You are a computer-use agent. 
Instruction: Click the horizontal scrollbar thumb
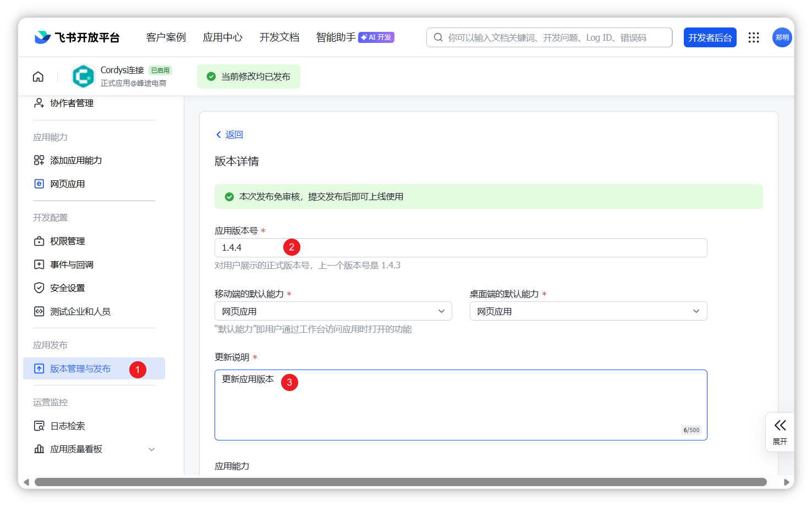coord(400,482)
